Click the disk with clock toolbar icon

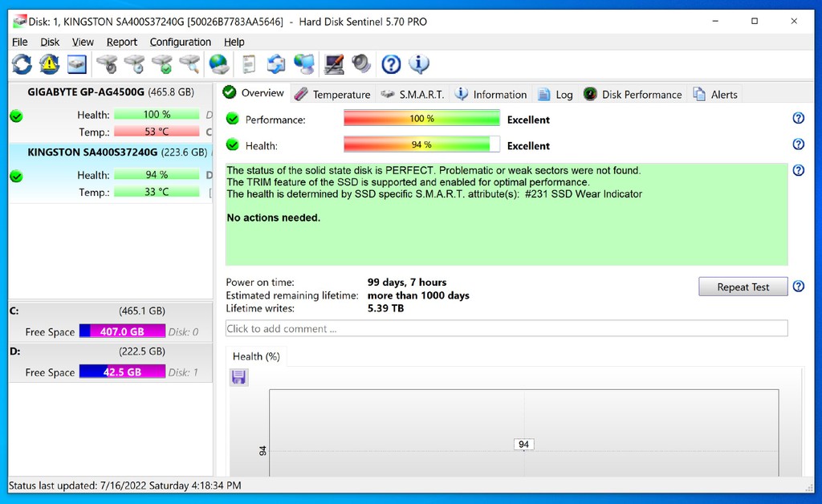click(135, 64)
